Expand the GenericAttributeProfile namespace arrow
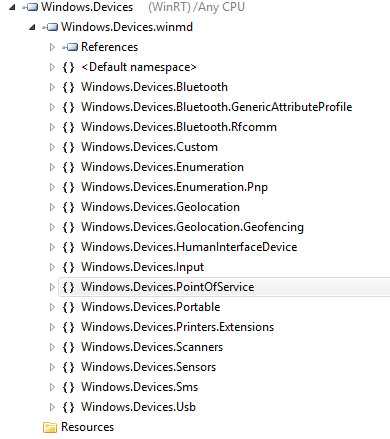Viewport: 390px width, 439px height. pos(52,107)
